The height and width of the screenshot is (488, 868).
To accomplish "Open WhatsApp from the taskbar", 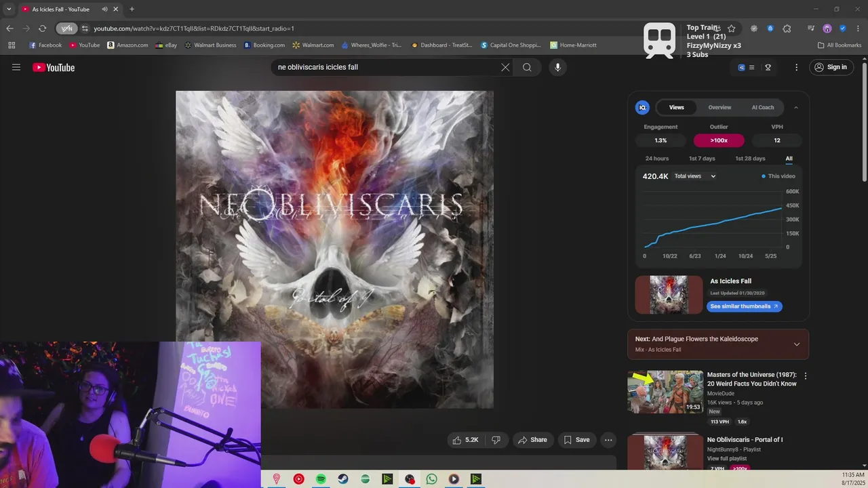I will (432, 479).
